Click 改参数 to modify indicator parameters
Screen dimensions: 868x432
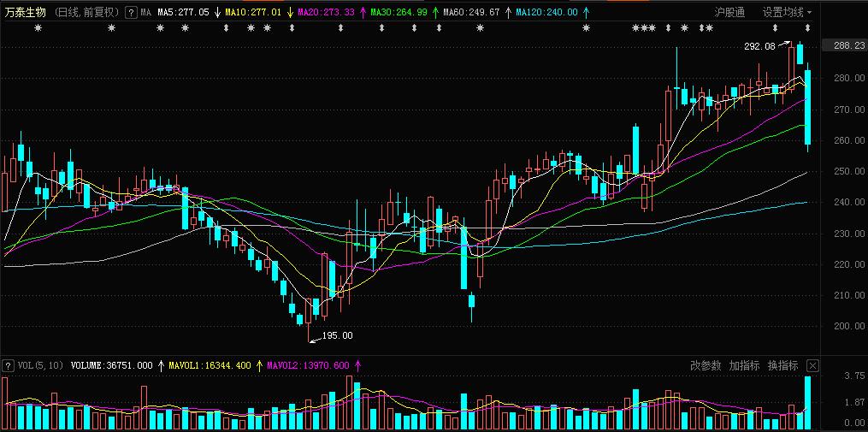(706, 365)
